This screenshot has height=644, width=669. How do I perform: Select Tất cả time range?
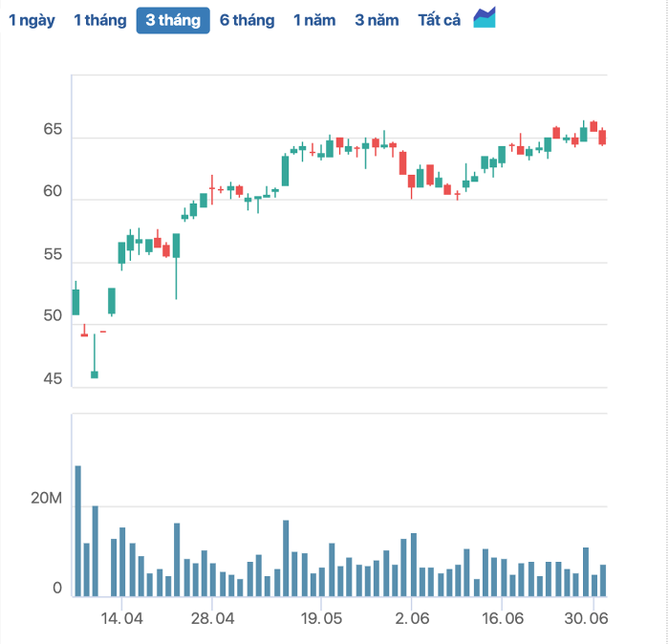coord(439,20)
